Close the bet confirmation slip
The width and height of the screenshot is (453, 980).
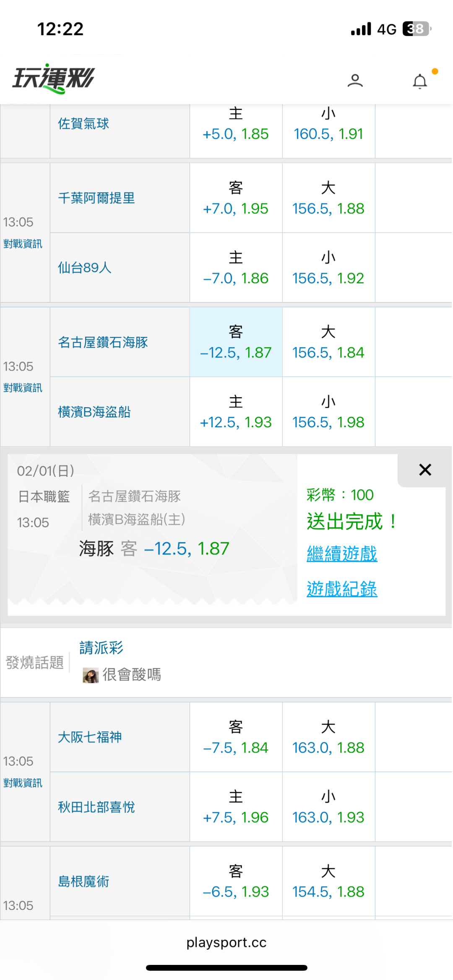[425, 470]
